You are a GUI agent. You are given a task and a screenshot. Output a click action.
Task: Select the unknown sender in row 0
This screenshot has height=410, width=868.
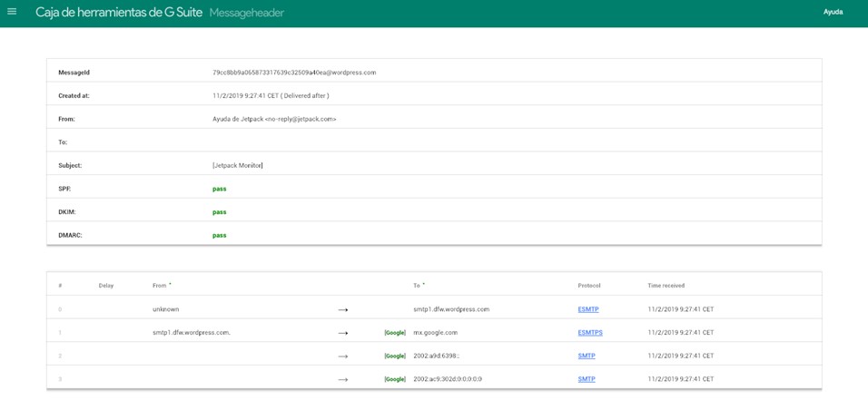click(165, 309)
